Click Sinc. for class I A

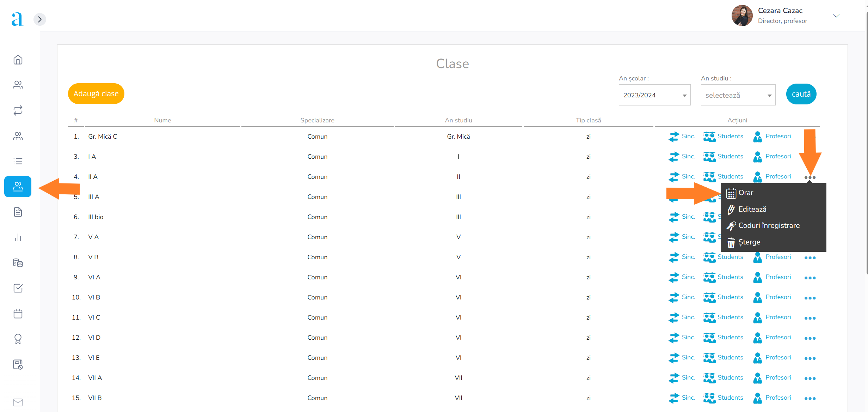tap(682, 157)
